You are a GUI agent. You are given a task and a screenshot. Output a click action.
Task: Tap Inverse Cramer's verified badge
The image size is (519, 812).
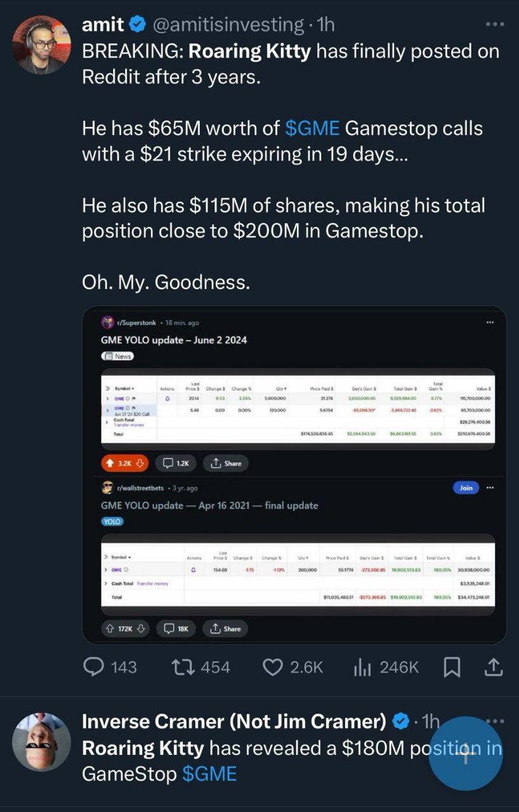point(400,721)
